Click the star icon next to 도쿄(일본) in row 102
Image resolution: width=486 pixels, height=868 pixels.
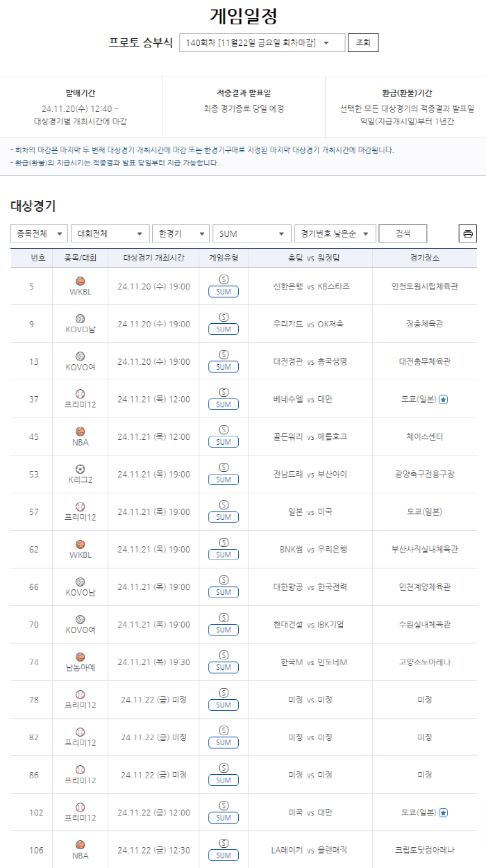click(444, 812)
